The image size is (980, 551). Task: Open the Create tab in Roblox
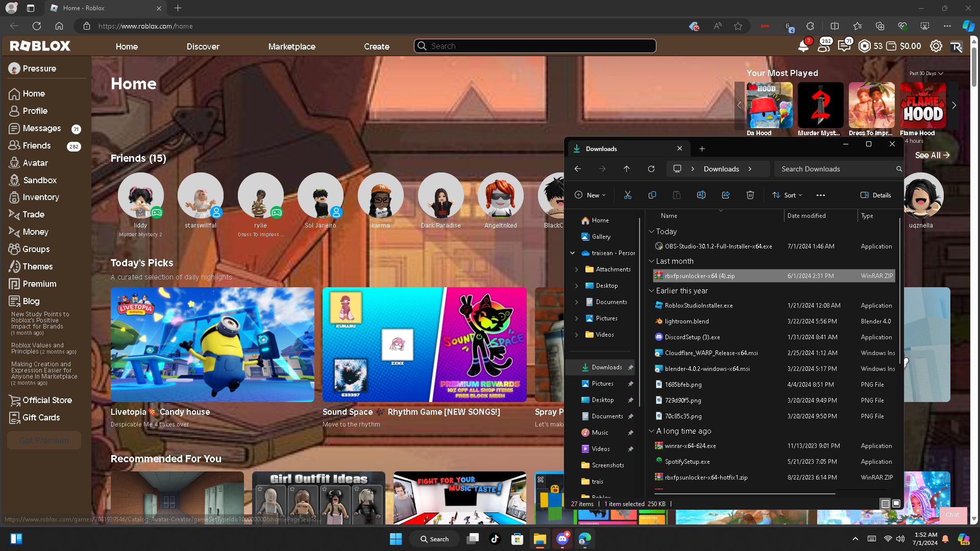pyautogui.click(x=377, y=46)
